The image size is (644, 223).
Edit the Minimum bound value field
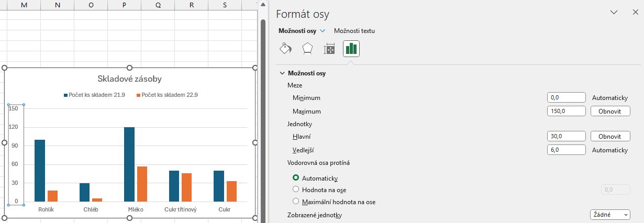(566, 97)
